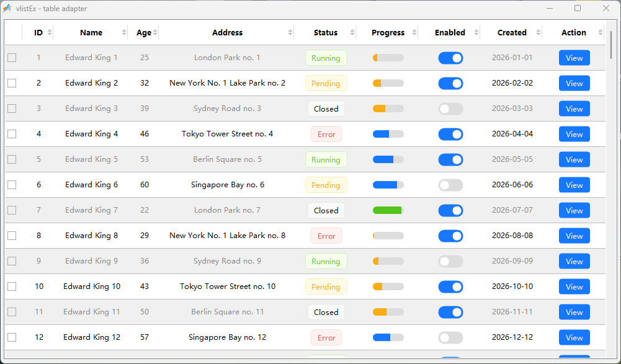Screen dimensions: 621x364
Task: Sort Created column with its arrows
Action: [538, 32]
